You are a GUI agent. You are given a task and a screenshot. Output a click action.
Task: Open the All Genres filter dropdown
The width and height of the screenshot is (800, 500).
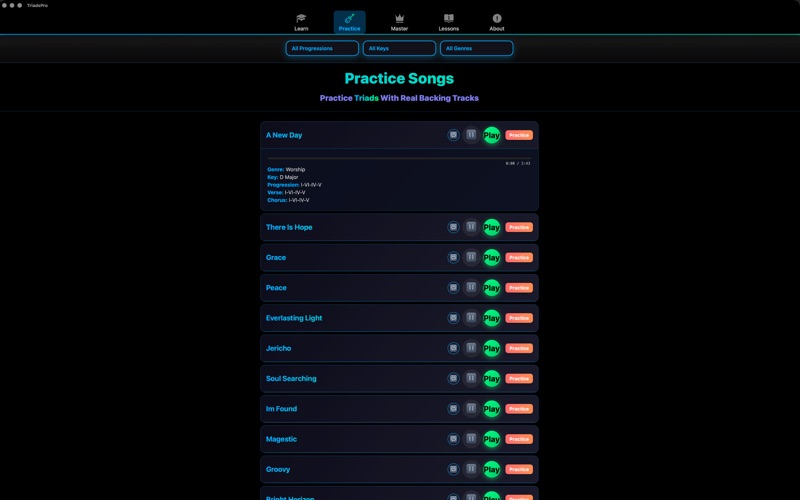point(477,48)
